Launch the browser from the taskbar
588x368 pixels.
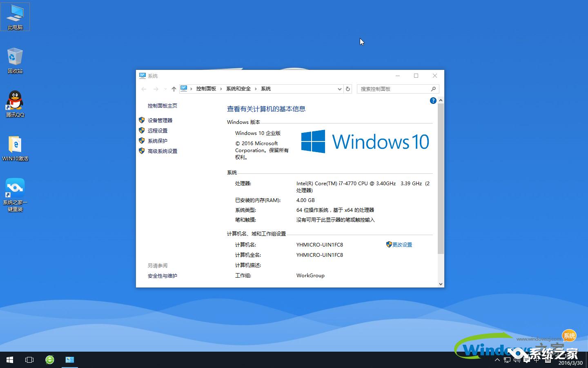(49, 359)
